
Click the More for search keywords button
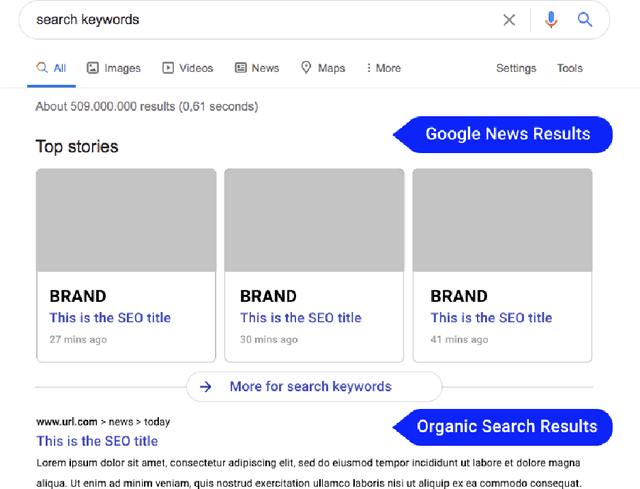click(314, 387)
